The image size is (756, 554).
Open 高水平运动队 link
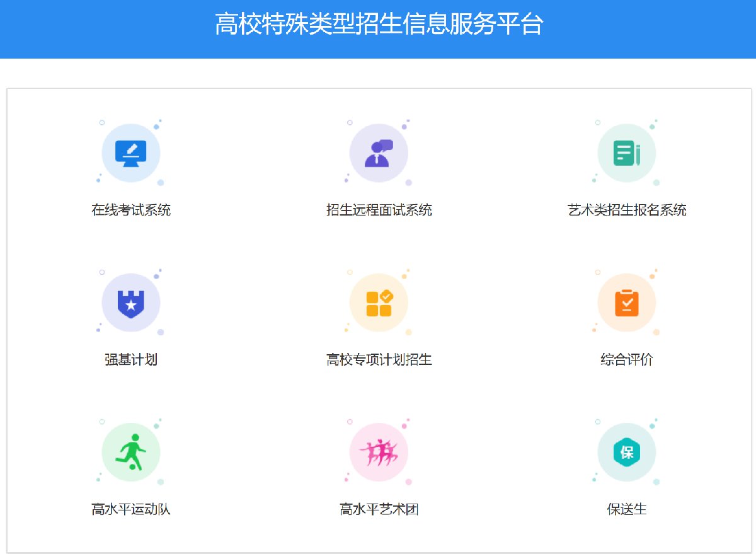pyautogui.click(x=131, y=509)
